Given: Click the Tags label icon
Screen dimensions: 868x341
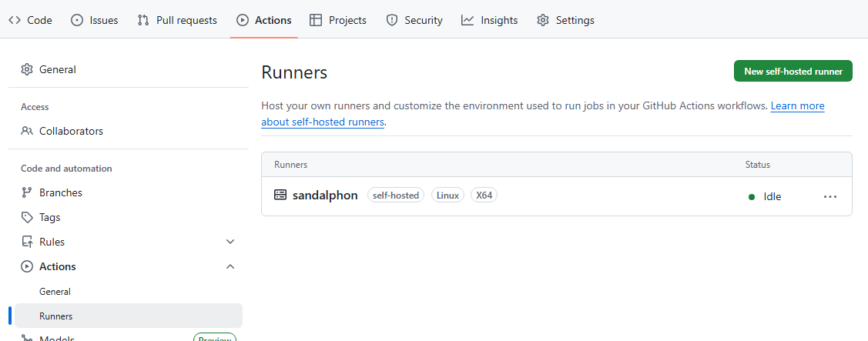Looking at the screenshot, I should pos(27,217).
